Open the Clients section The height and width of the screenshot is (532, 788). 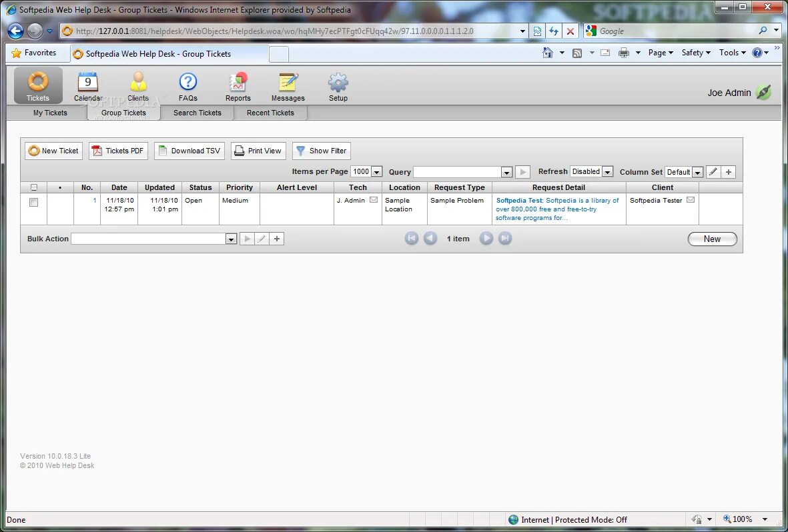tap(137, 87)
